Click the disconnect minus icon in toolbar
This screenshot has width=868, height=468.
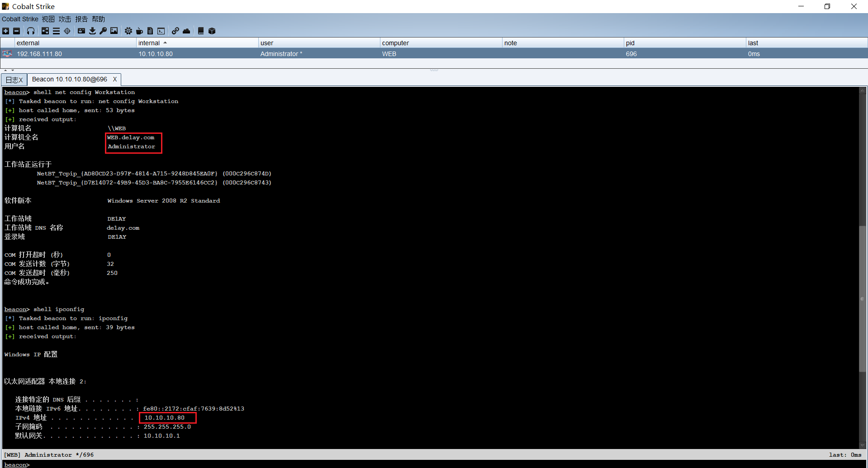[17, 31]
